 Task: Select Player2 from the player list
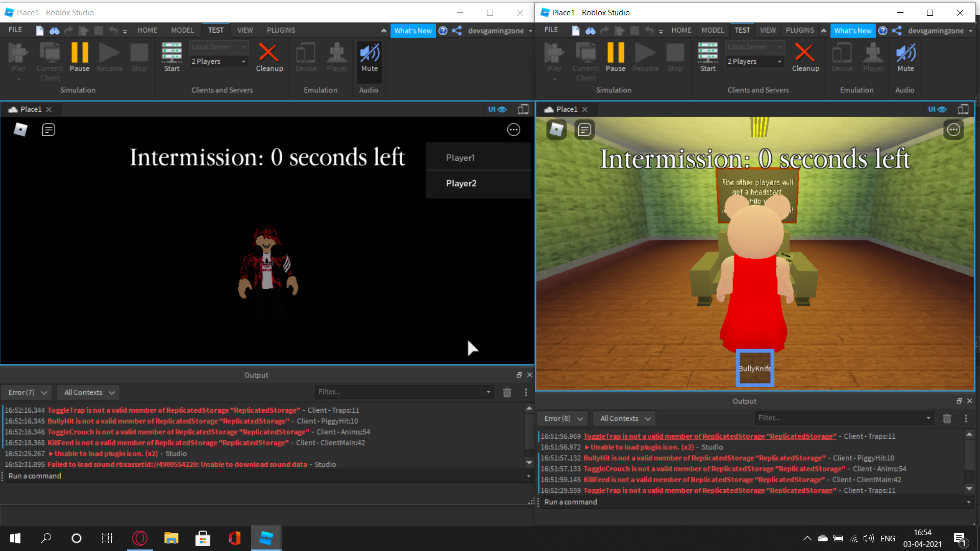coord(461,183)
